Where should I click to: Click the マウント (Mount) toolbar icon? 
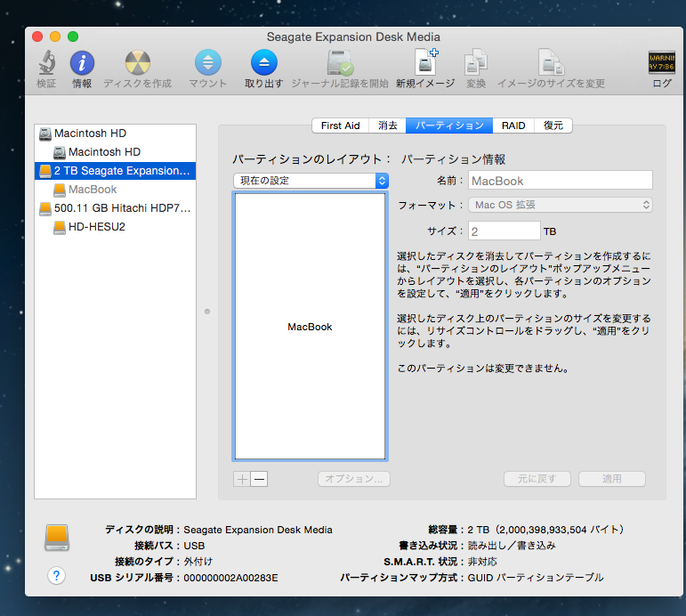207,63
